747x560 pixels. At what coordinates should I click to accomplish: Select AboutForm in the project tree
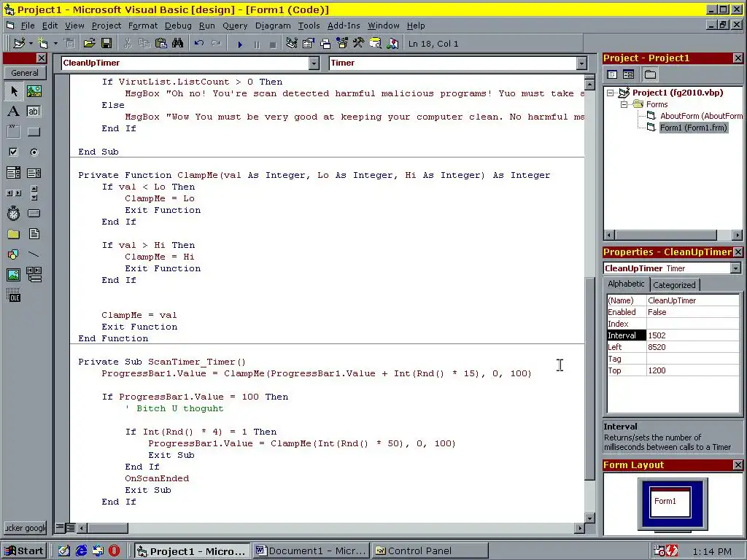tap(700, 116)
